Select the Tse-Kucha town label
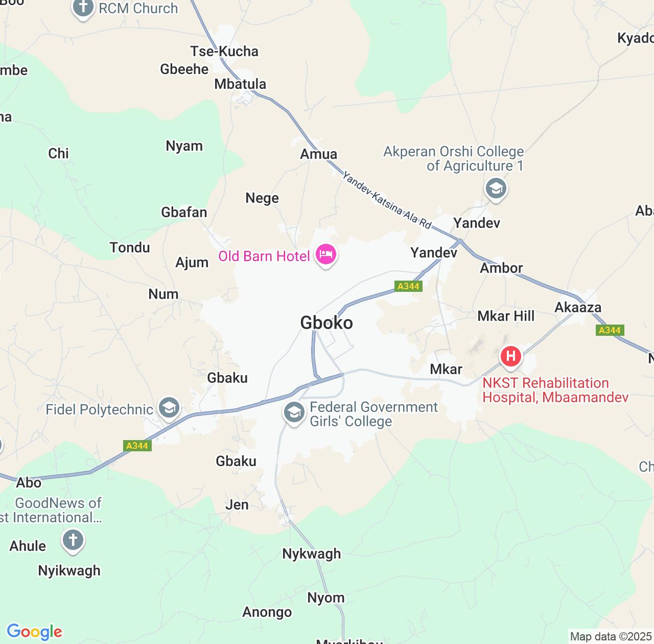 click(x=224, y=51)
